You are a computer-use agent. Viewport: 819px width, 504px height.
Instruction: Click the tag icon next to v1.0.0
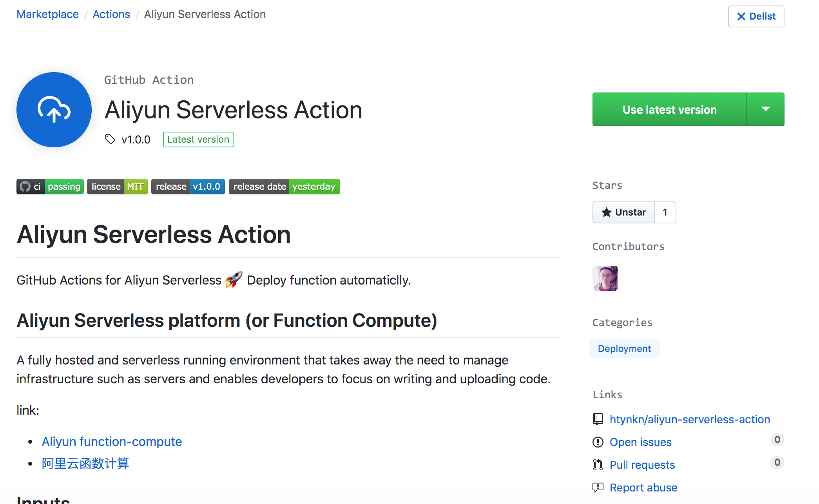click(109, 139)
